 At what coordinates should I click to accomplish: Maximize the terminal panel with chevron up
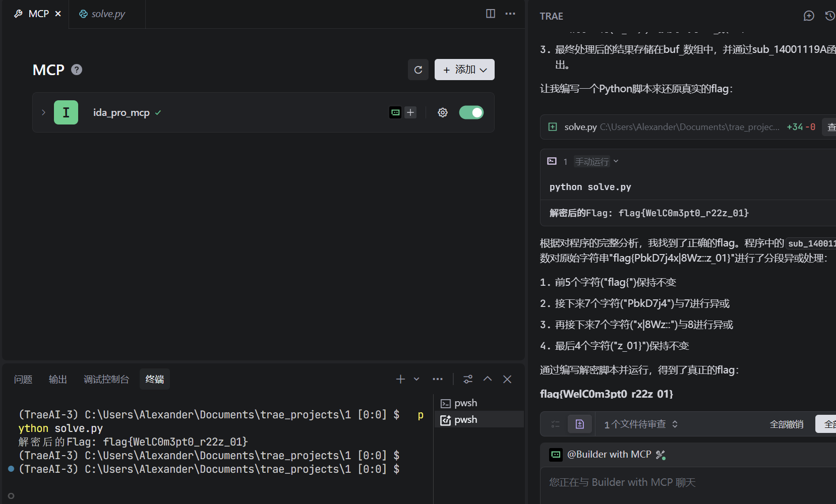click(x=488, y=379)
